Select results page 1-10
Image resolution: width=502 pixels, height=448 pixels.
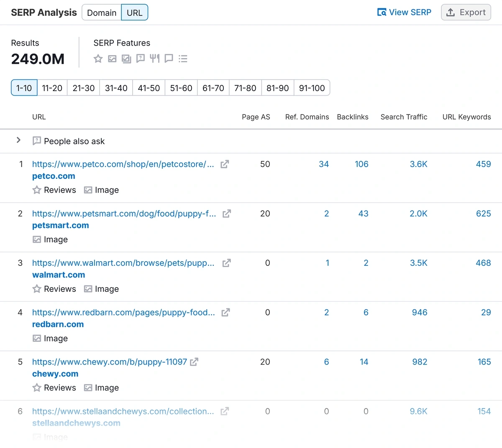[24, 88]
